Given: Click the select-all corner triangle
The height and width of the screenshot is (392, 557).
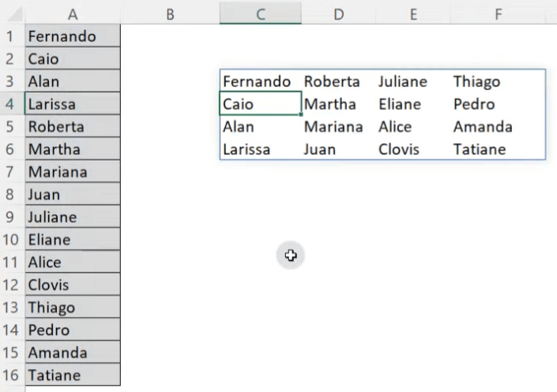Looking at the screenshot, I should (14, 14).
